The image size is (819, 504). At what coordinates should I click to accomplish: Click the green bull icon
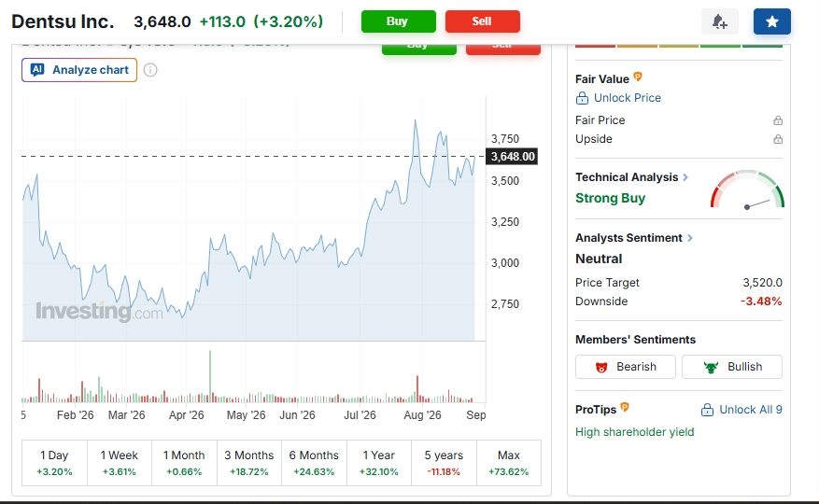[x=711, y=367]
